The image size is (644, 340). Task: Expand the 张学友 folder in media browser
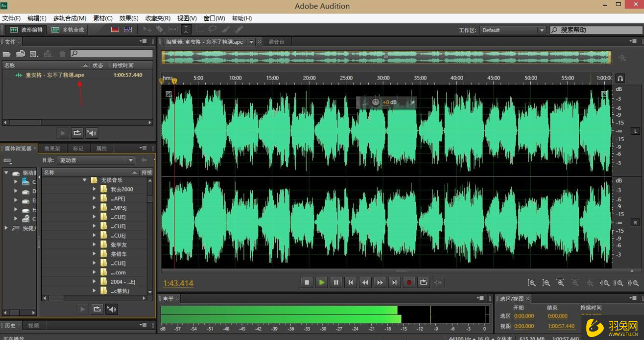tap(94, 245)
